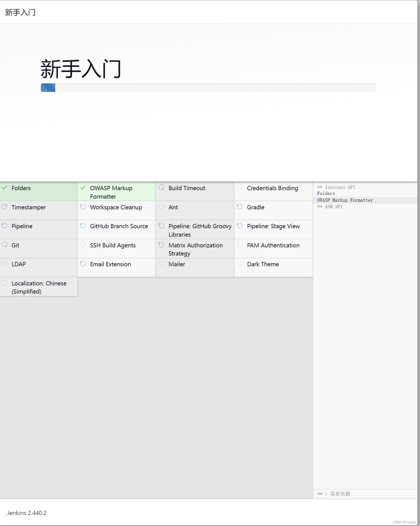The image size is (420, 526).
Task: Select the Matrix Authorization Strategy label
Action: [195, 249]
